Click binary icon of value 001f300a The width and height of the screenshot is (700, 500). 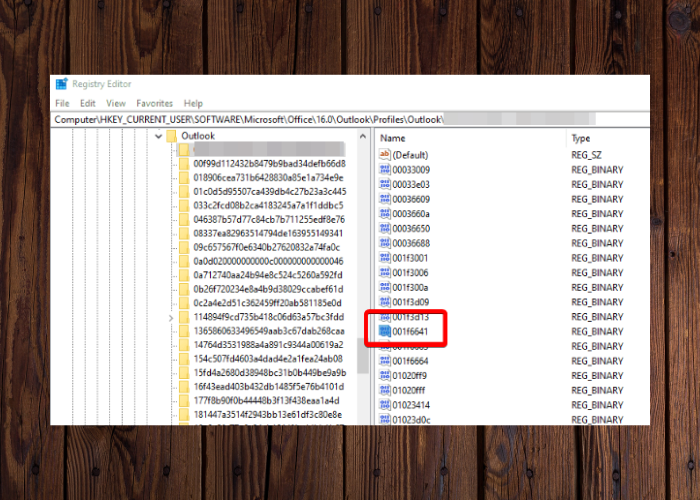[x=384, y=287]
